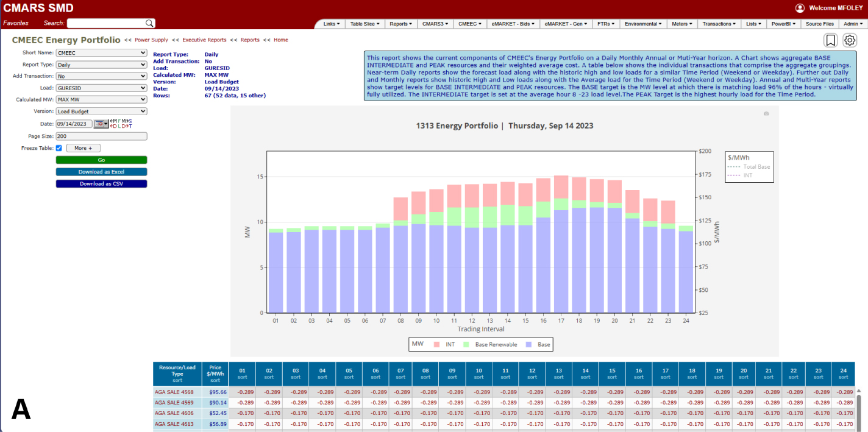Open the Table Slice menu
This screenshot has height=432, width=868.
[365, 24]
